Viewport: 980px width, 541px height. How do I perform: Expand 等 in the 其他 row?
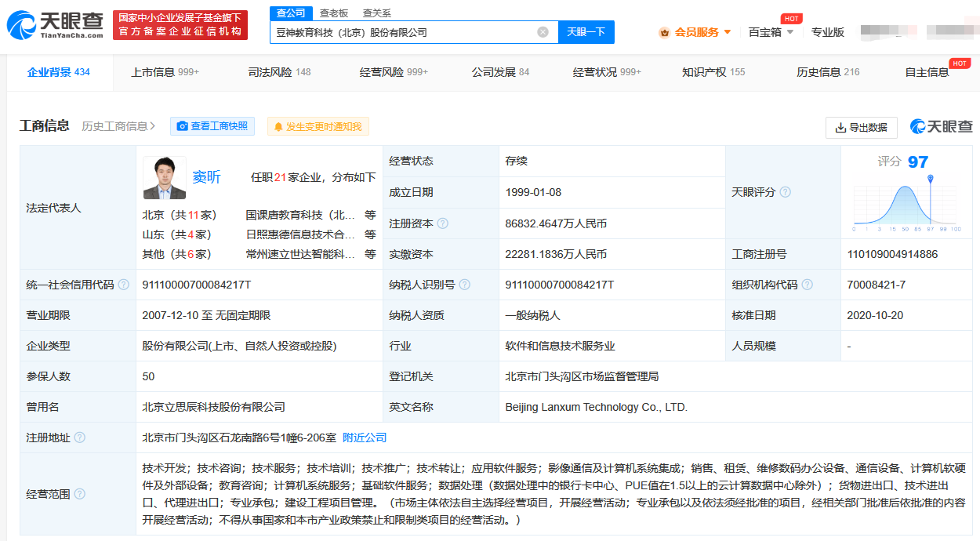pyautogui.click(x=370, y=254)
